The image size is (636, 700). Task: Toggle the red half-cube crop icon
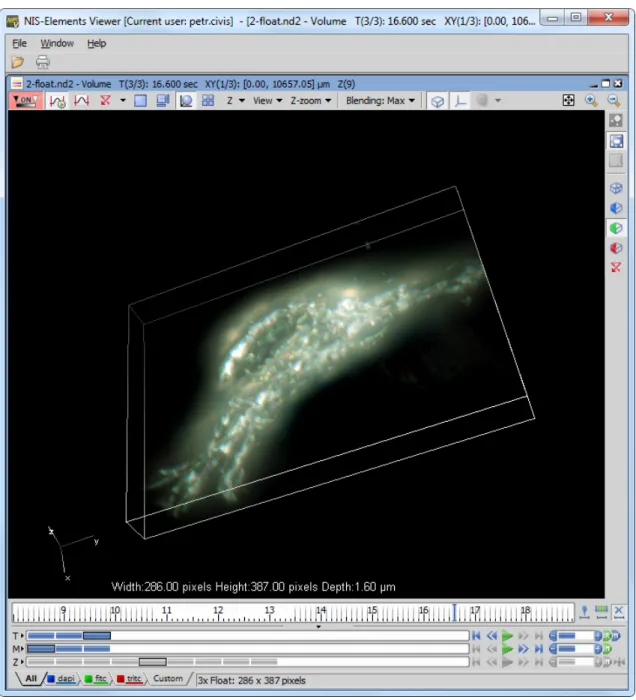616,248
